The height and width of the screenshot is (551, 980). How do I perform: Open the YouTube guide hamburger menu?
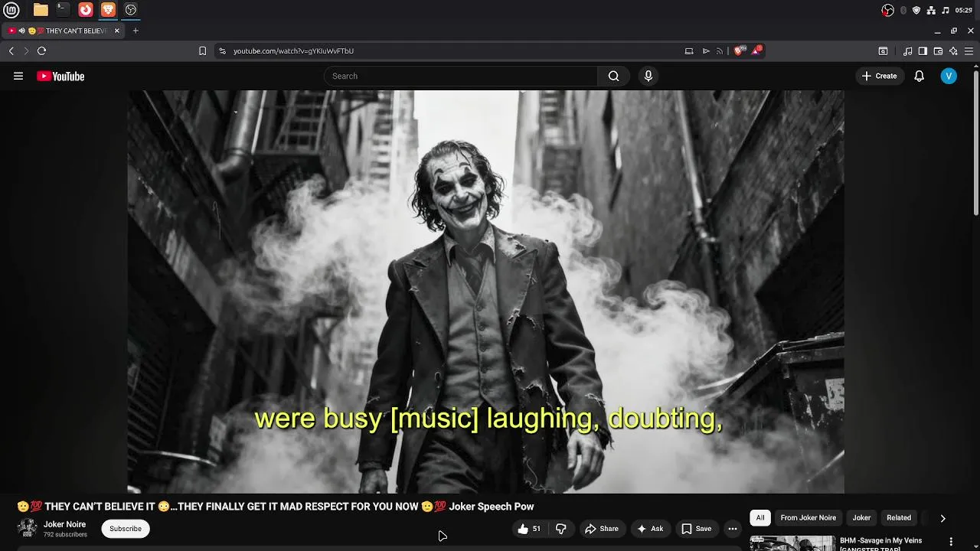18,76
